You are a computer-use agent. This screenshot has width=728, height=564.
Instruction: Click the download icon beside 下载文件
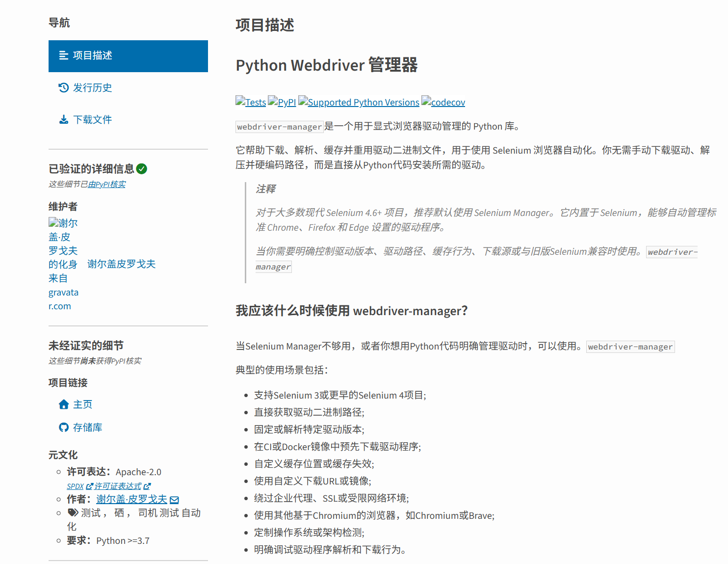click(64, 120)
